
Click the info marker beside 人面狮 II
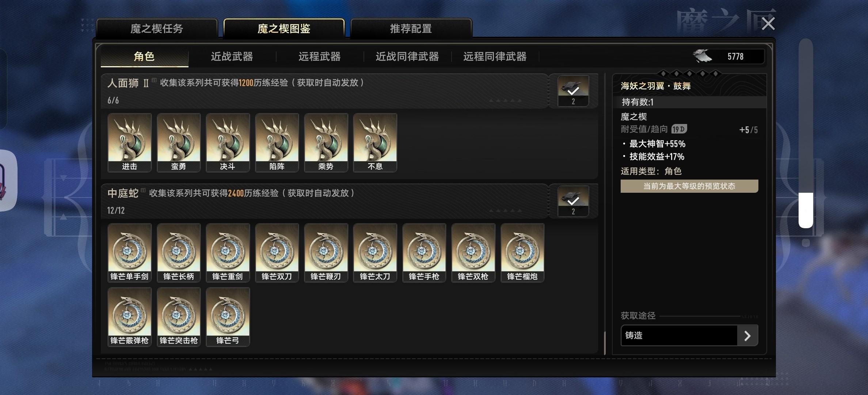(x=154, y=80)
